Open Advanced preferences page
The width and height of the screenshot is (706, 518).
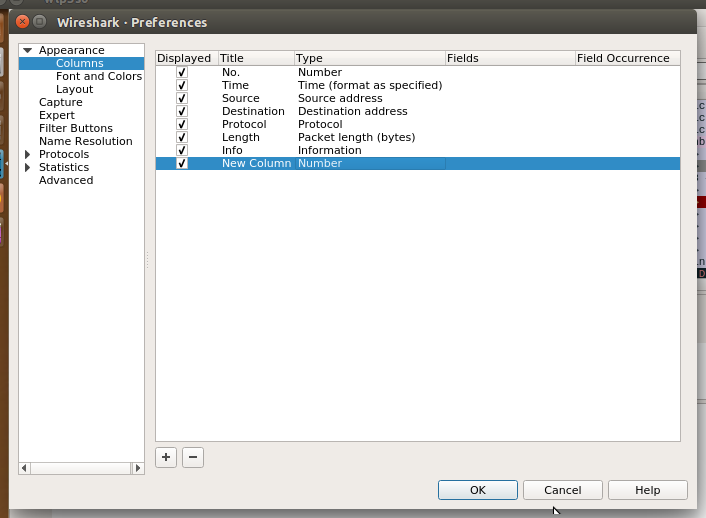pyautogui.click(x=66, y=180)
